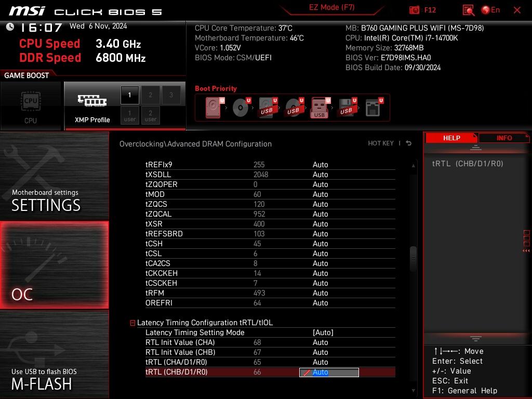This screenshot has width=532, height=399.
Task: Select the Auto field for tZQOPER
Action: [x=320, y=184]
